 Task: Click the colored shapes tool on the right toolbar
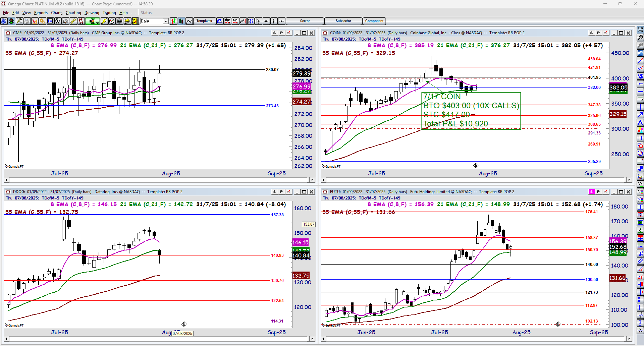[640, 130]
